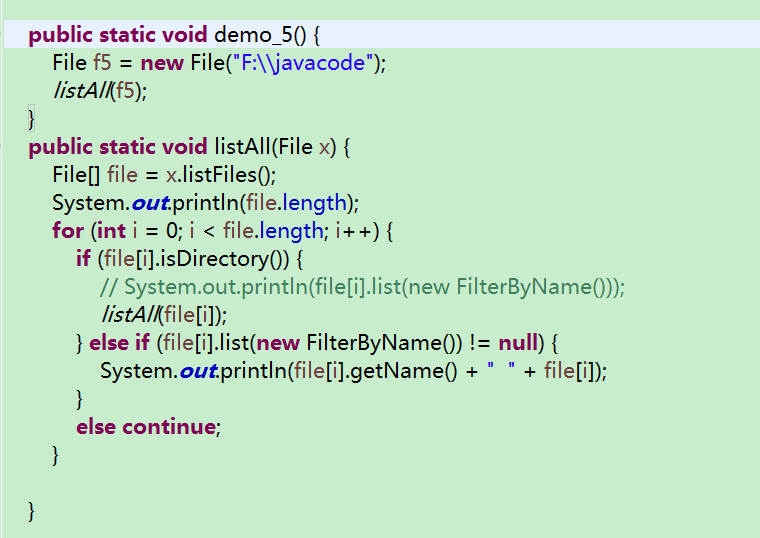
Task: Click the else if keyword
Action: point(119,343)
